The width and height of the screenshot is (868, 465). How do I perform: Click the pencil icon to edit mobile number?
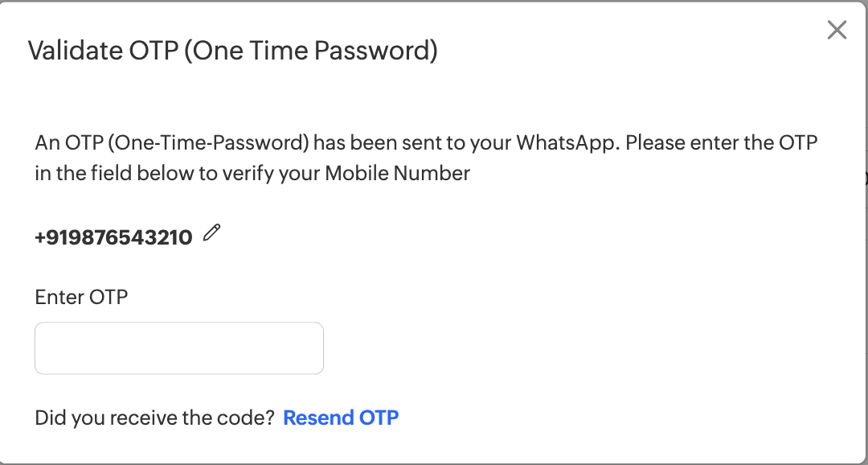click(211, 233)
